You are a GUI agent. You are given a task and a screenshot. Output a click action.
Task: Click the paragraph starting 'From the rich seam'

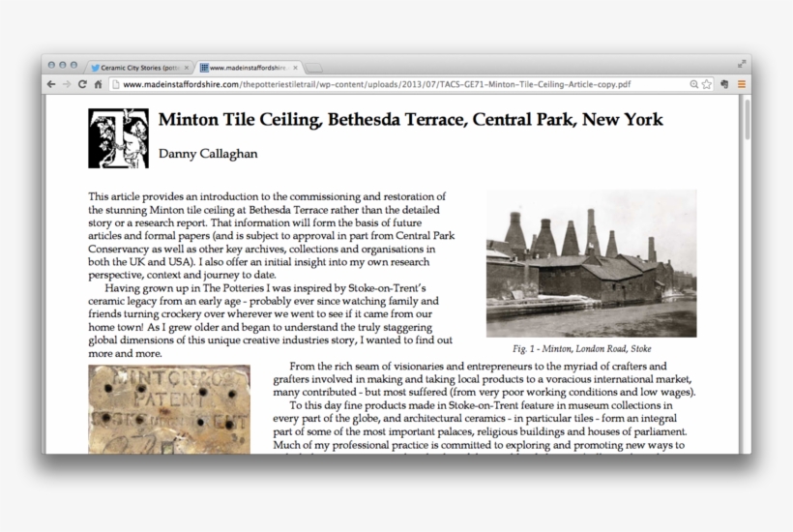coord(485,379)
